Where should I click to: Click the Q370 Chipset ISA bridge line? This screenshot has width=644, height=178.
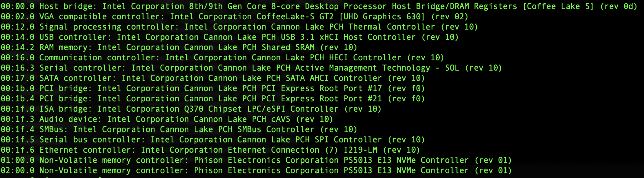(191, 109)
